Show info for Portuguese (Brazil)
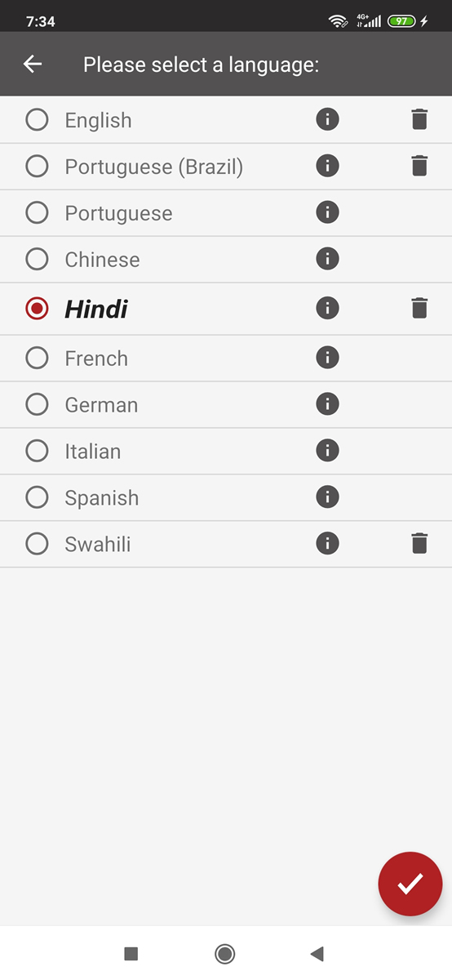 [x=327, y=167]
